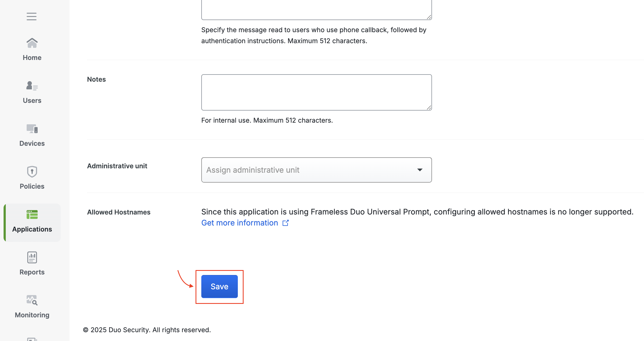Click the Monitoring graph icon
The image size is (644, 341).
click(x=32, y=300)
